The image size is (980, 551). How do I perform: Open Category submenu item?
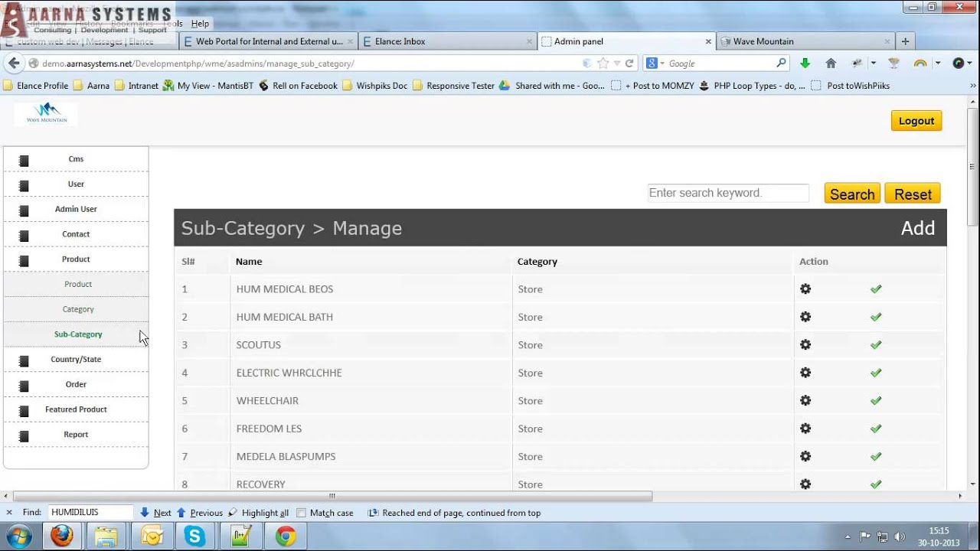tap(78, 309)
